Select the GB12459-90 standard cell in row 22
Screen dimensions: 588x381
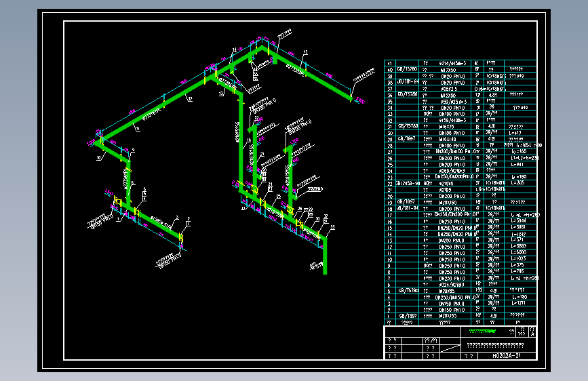[x=407, y=183]
